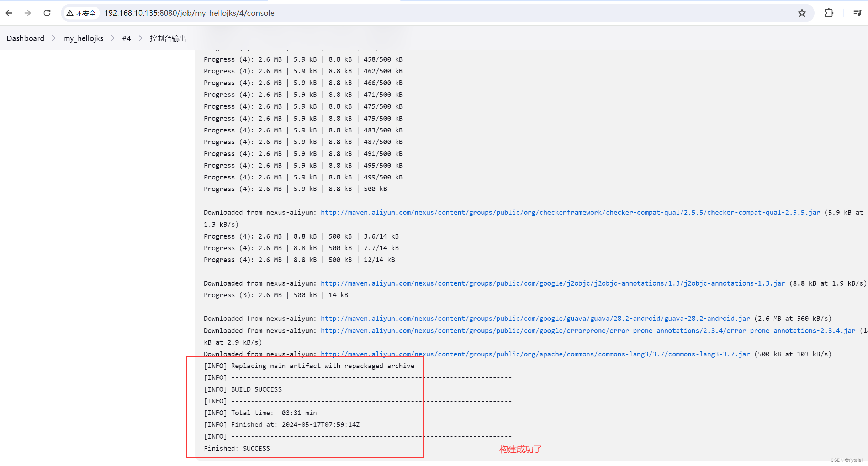Click the browser back arrow

9,13
